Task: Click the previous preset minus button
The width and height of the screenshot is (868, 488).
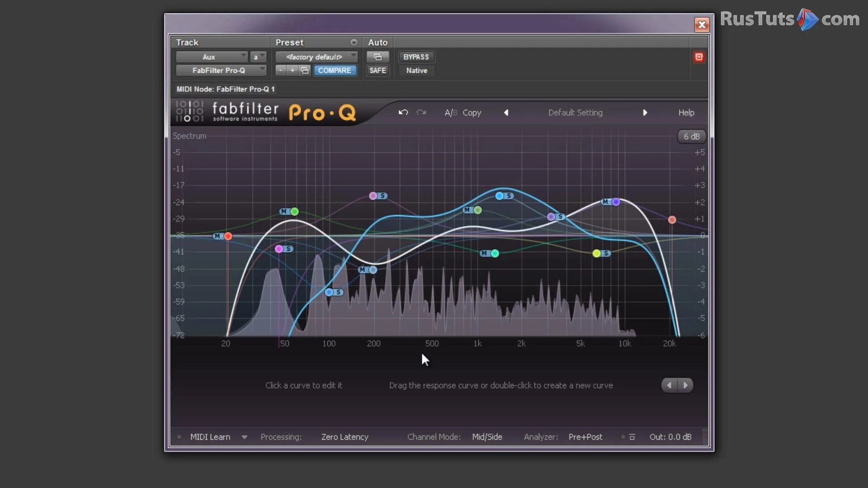Action: 281,70
